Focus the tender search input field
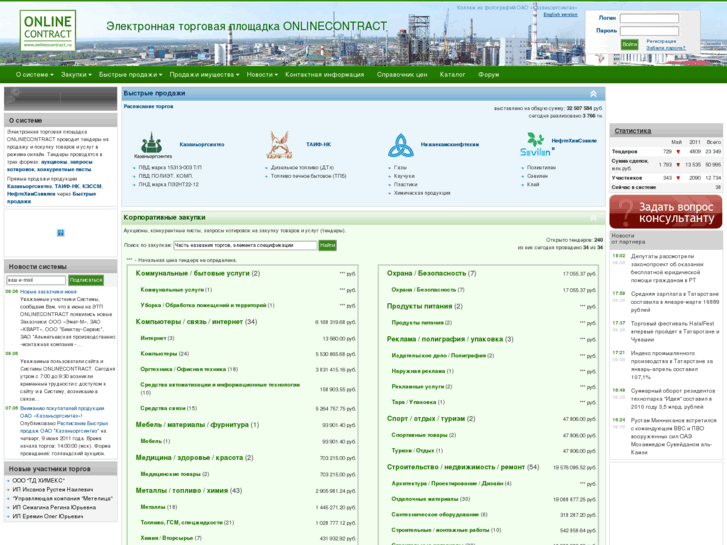This screenshot has height=545, width=727. [x=245, y=245]
